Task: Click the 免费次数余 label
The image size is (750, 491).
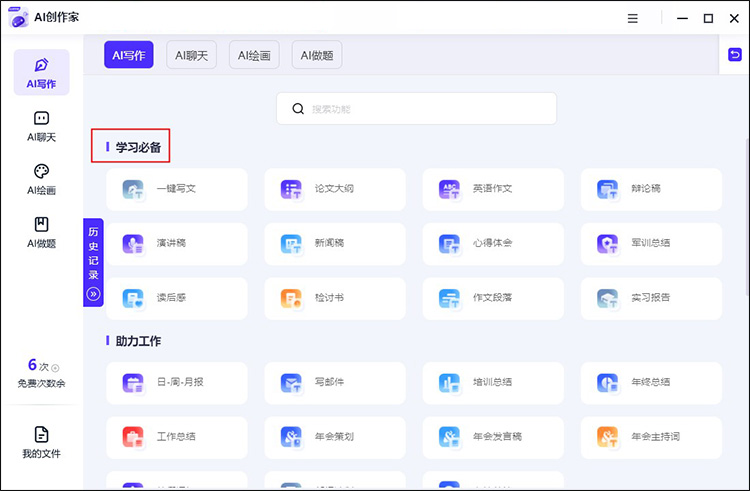Action: (41, 383)
